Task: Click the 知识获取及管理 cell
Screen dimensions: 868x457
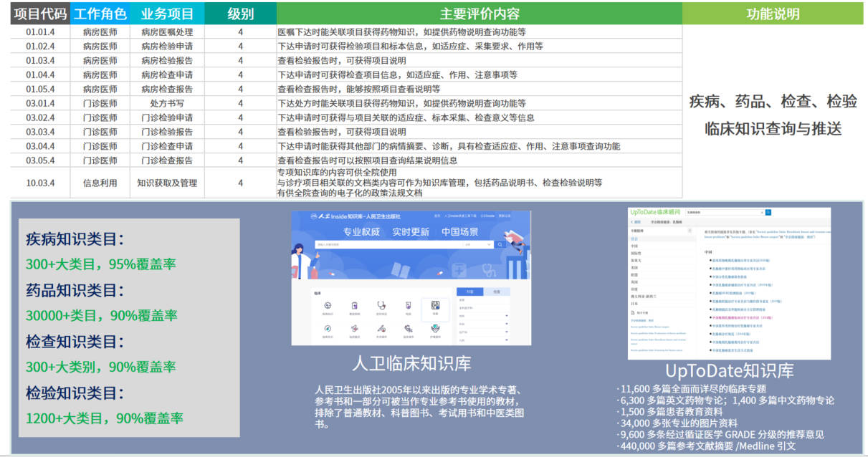Action: [167, 183]
